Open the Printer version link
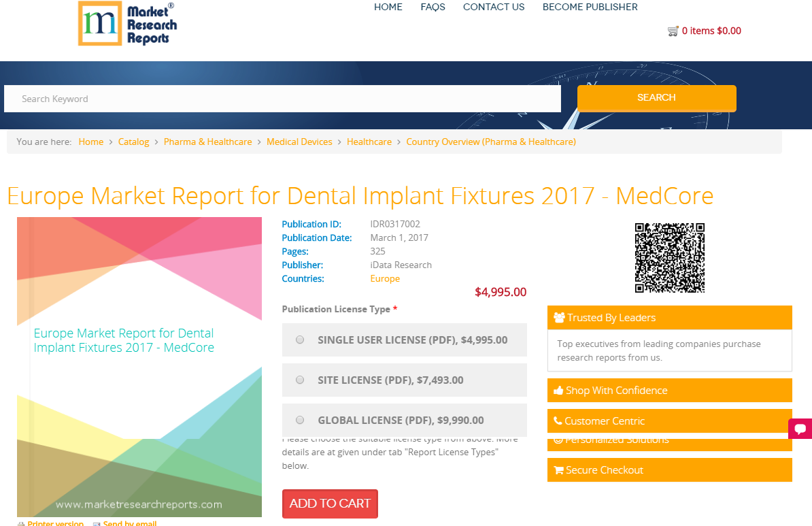Viewport: 812px width, 526px height. [x=55, y=523]
